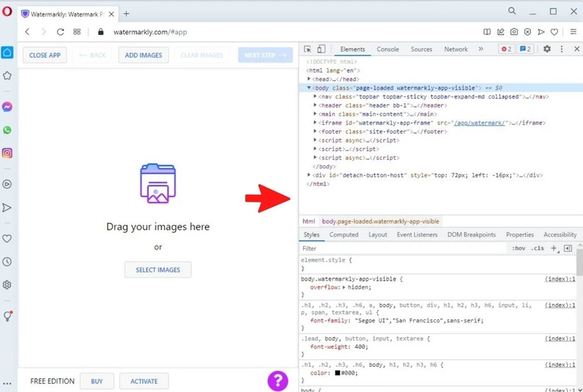
Task: Open Home in Opera sidebar
Action: [7, 52]
